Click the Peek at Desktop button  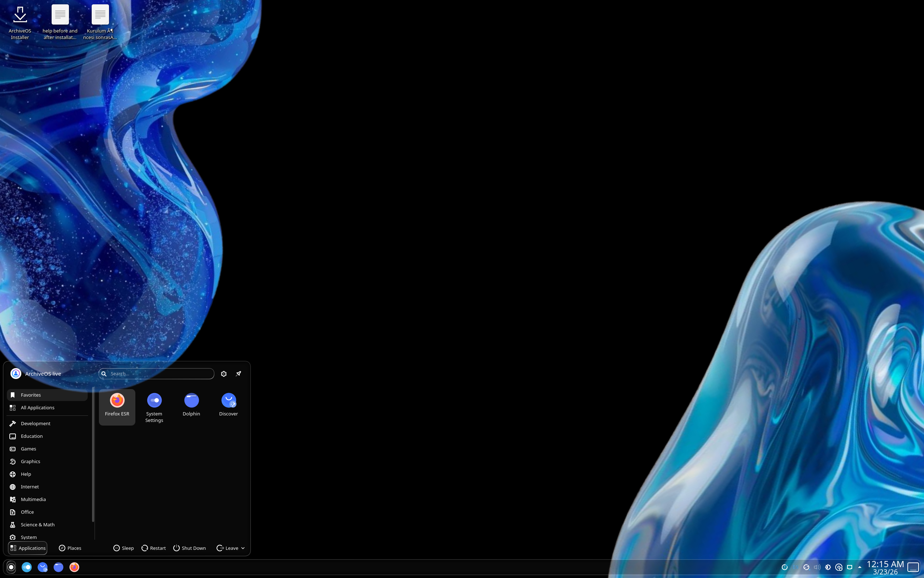[913, 567]
